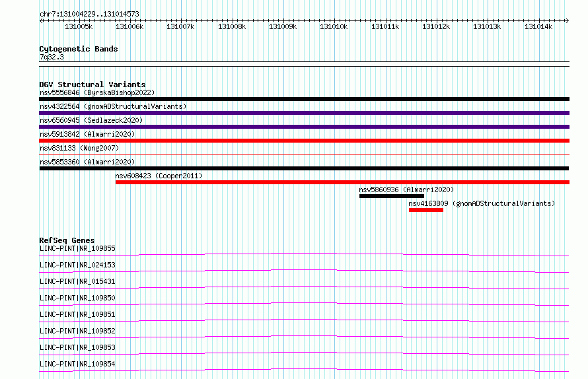Click the 131005k ruler tick label

point(79,26)
